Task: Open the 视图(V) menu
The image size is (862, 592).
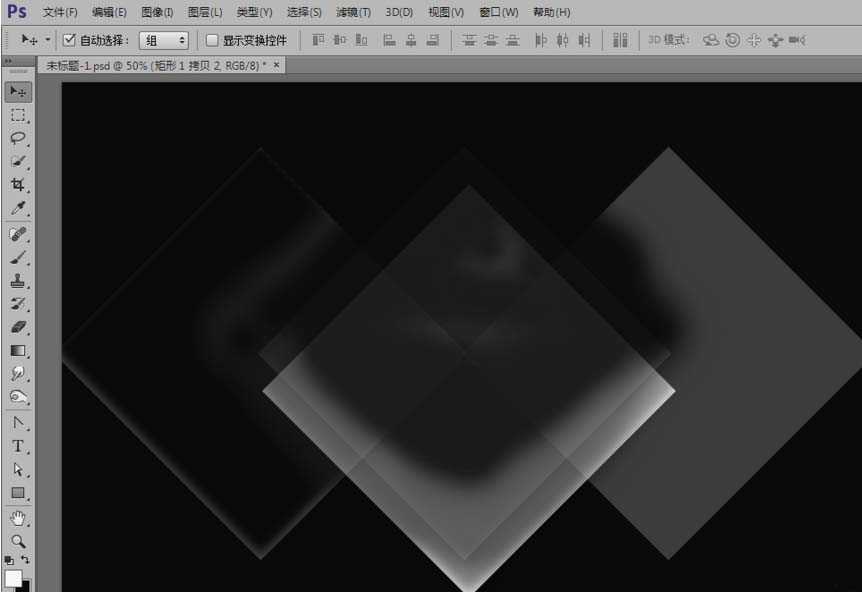Action: coord(446,12)
